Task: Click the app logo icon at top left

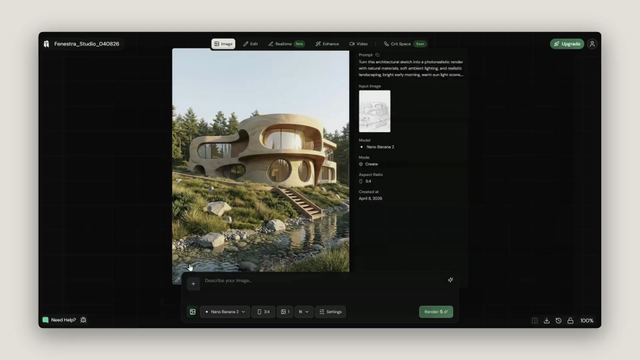Action: pos(46,44)
